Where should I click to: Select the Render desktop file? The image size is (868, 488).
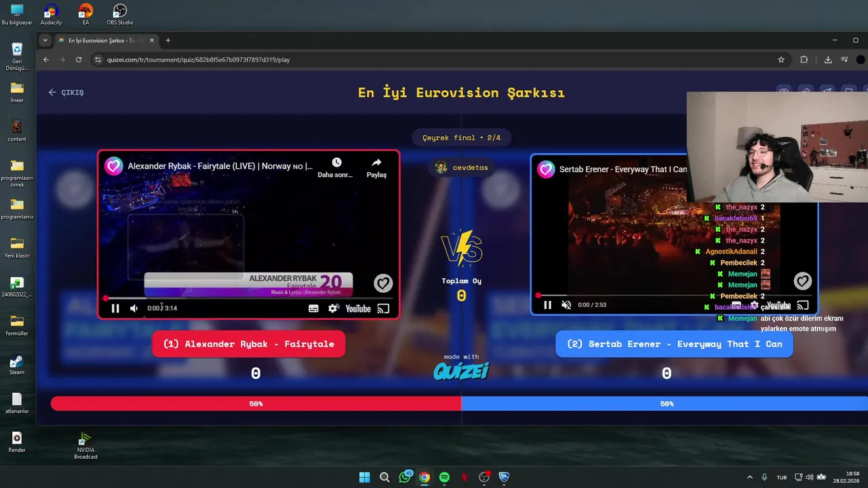tap(17, 442)
